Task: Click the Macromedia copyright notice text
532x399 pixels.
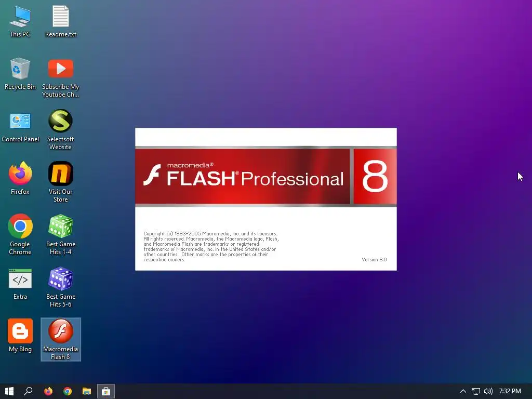Action: click(x=211, y=247)
